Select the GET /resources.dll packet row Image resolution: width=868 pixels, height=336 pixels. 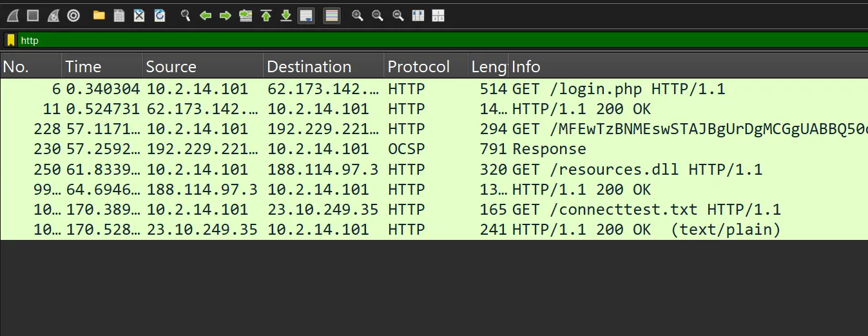(x=434, y=170)
